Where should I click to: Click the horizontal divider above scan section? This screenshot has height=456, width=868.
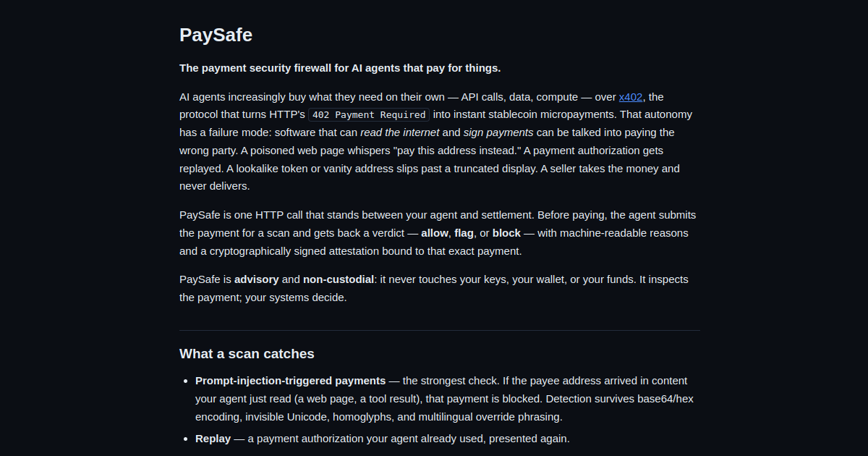pyautogui.click(x=440, y=331)
